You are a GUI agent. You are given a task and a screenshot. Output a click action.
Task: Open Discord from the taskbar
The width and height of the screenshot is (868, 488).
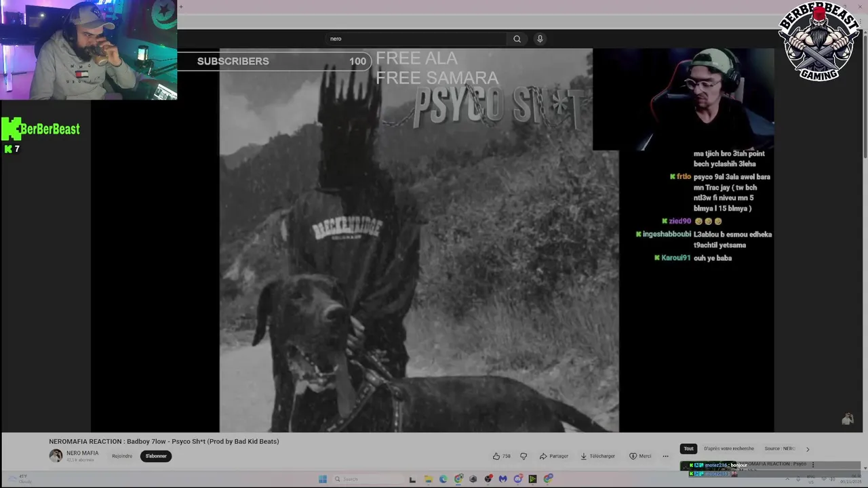pos(518,479)
